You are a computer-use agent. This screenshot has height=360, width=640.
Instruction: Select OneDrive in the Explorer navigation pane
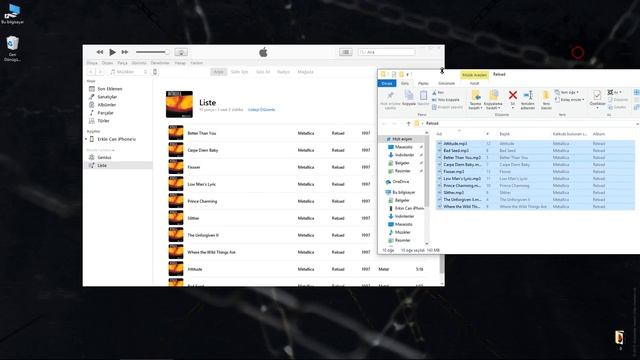click(400, 182)
